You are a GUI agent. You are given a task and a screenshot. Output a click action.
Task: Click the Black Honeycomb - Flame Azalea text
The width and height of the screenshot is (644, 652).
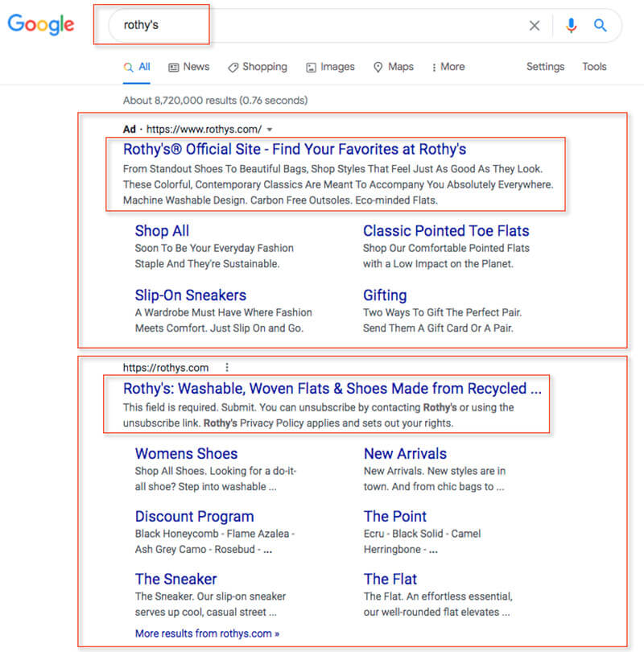pos(214,534)
